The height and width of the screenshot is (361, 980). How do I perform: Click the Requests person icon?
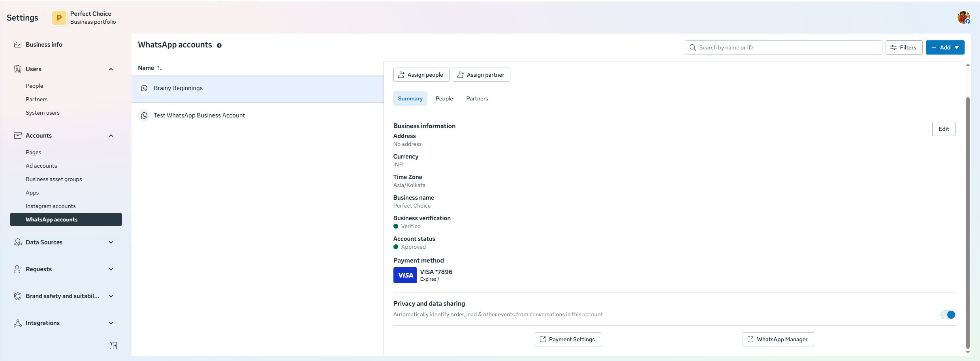18,269
